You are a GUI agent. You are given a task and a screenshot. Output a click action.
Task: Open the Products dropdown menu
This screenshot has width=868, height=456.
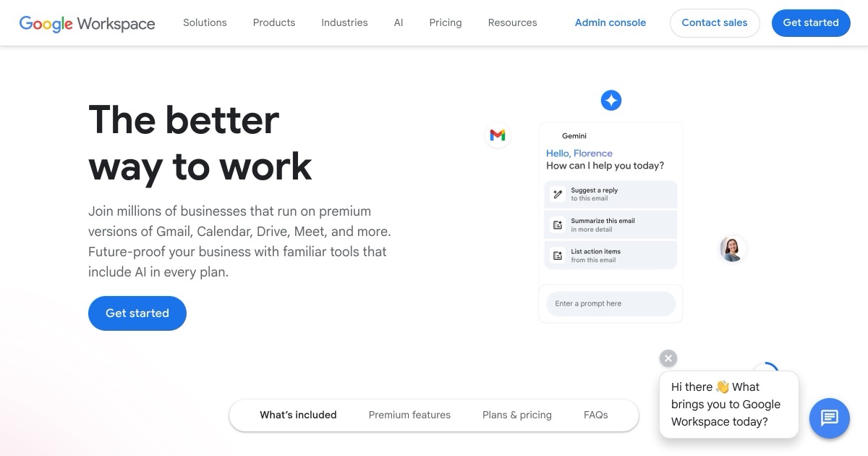[273, 22]
